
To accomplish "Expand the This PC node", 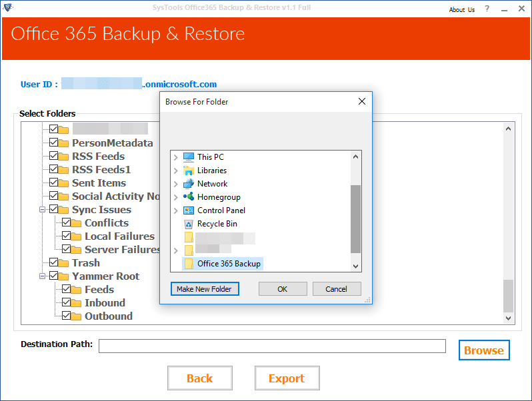I will pos(176,157).
